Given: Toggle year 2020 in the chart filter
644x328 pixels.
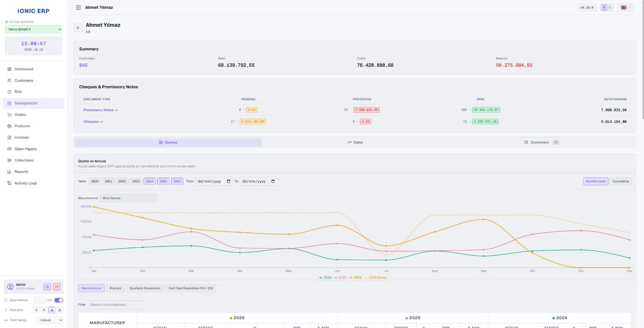Looking at the screenshot, I should click(x=95, y=181).
